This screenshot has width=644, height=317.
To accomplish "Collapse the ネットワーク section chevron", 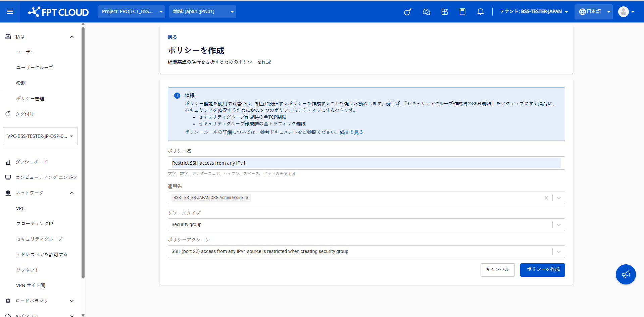I will pyautogui.click(x=72, y=193).
